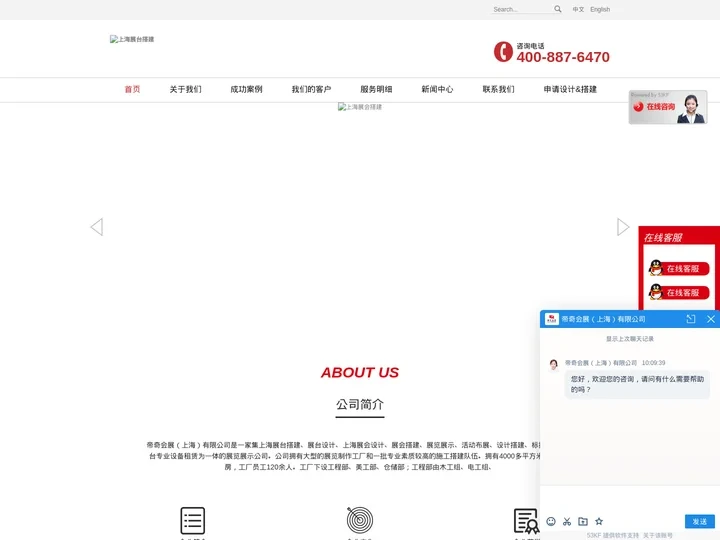Open the 首页 menu item
The height and width of the screenshot is (540, 720).
(x=132, y=89)
